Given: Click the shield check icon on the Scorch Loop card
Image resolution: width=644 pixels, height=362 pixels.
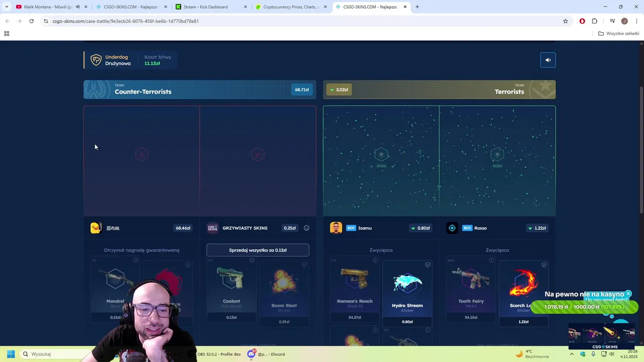Looking at the screenshot, I should pos(544,265).
